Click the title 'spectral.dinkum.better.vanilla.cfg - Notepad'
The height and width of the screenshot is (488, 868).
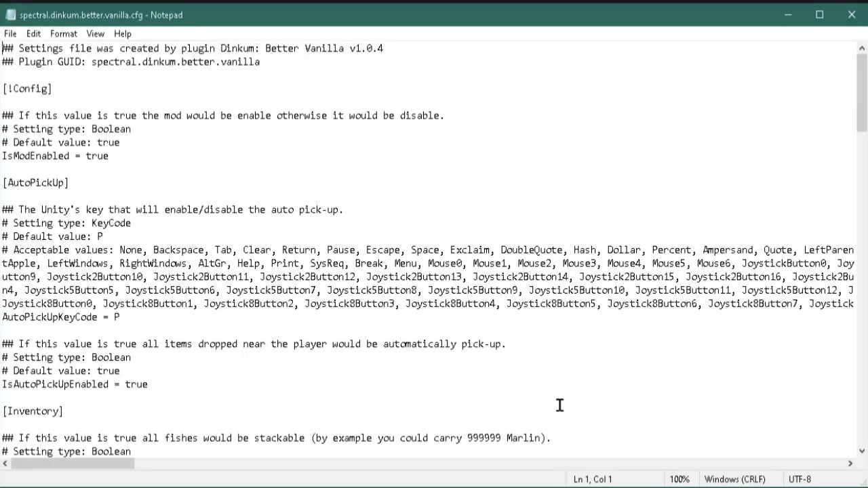101,15
